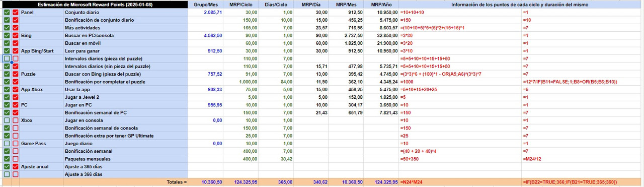Select the Grupo/Mes column header
The width and height of the screenshot is (644, 187).
206,4
